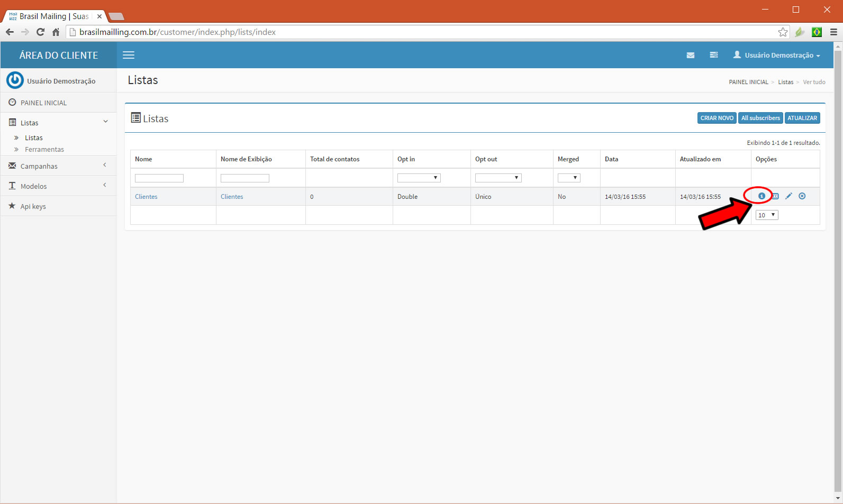
Task: Click the Brazil flag extension icon
Action: [x=817, y=32]
